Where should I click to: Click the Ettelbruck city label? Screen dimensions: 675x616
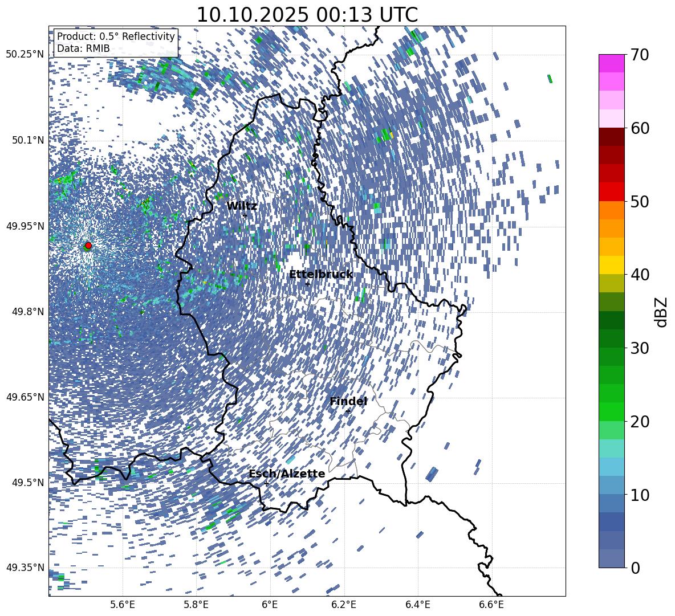tap(321, 274)
